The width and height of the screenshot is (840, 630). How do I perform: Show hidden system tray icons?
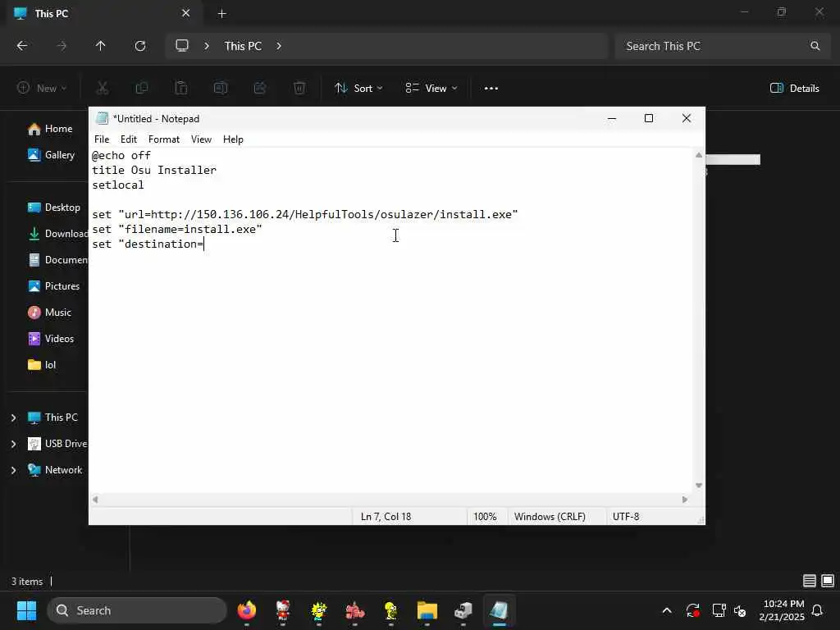[667, 610]
